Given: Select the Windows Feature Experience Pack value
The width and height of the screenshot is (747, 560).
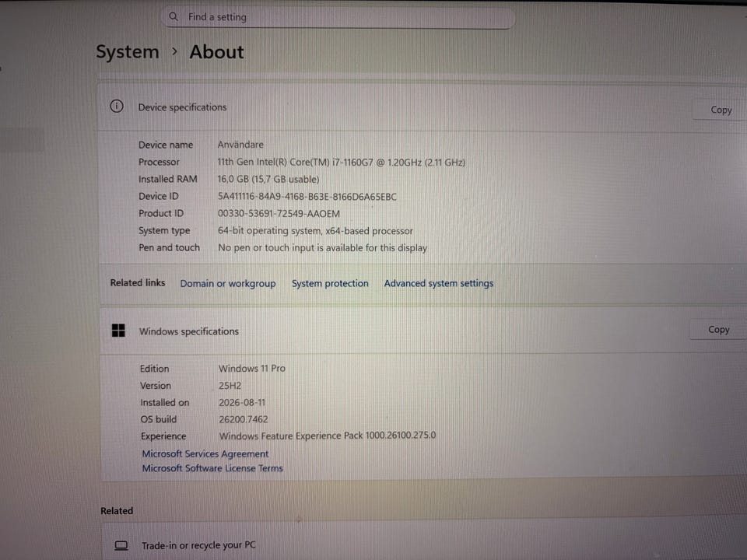Looking at the screenshot, I should [328, 436].
